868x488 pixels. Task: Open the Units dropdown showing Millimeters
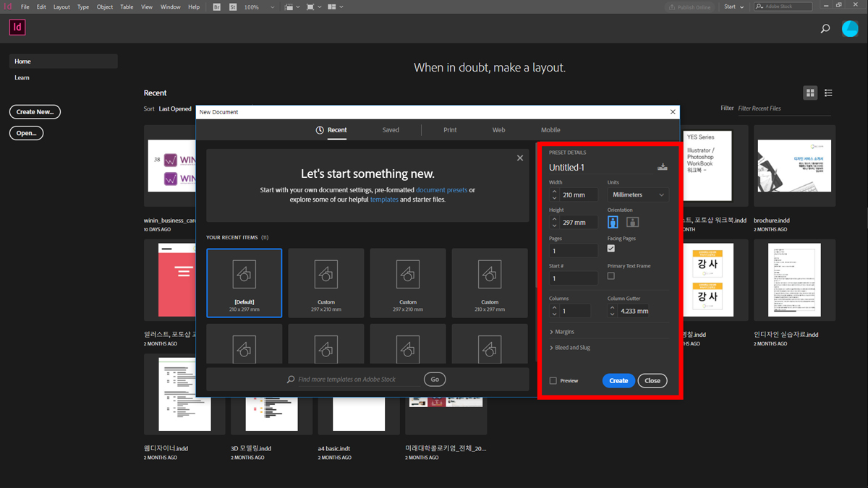pyautogui.click(x=638, y=194)
